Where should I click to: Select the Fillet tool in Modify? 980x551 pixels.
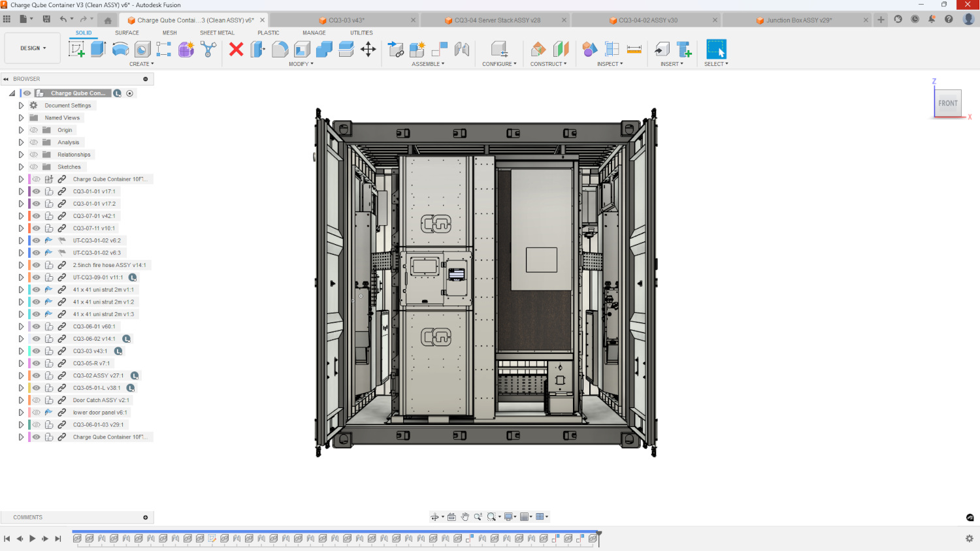280,49
